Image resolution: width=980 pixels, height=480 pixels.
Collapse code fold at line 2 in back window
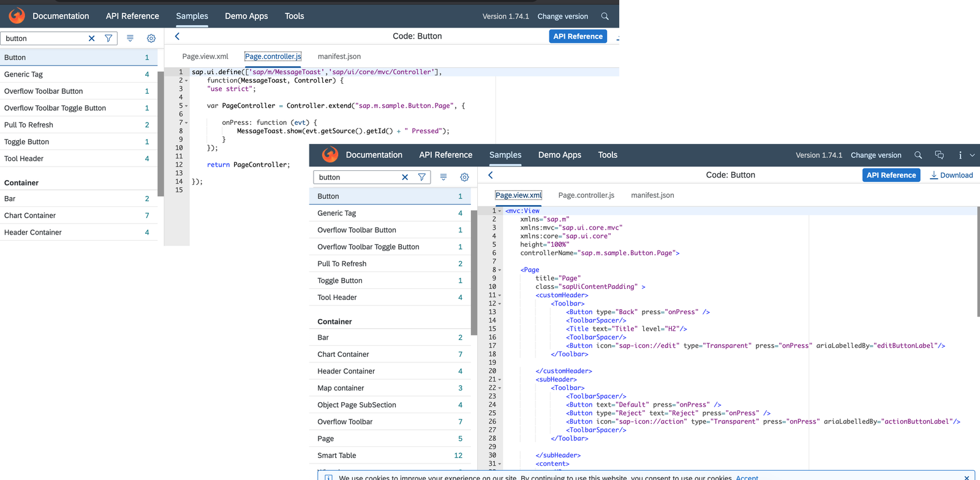[186, 80]
